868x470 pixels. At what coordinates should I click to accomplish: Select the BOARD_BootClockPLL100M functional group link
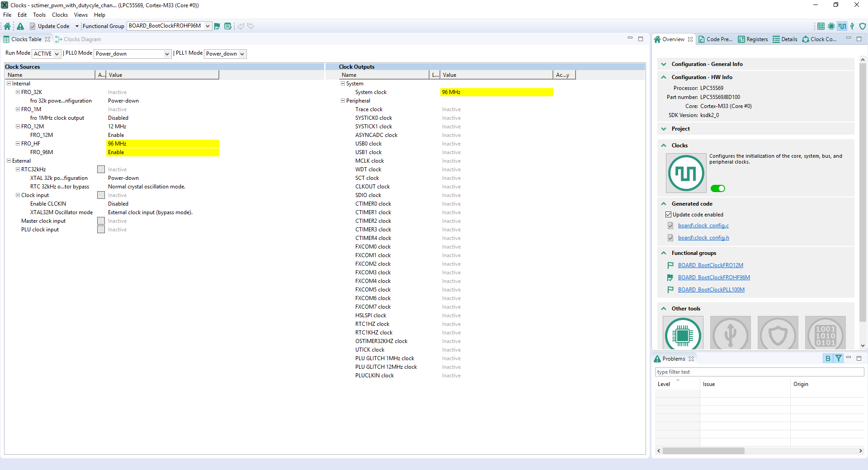[x=711, y=290]
